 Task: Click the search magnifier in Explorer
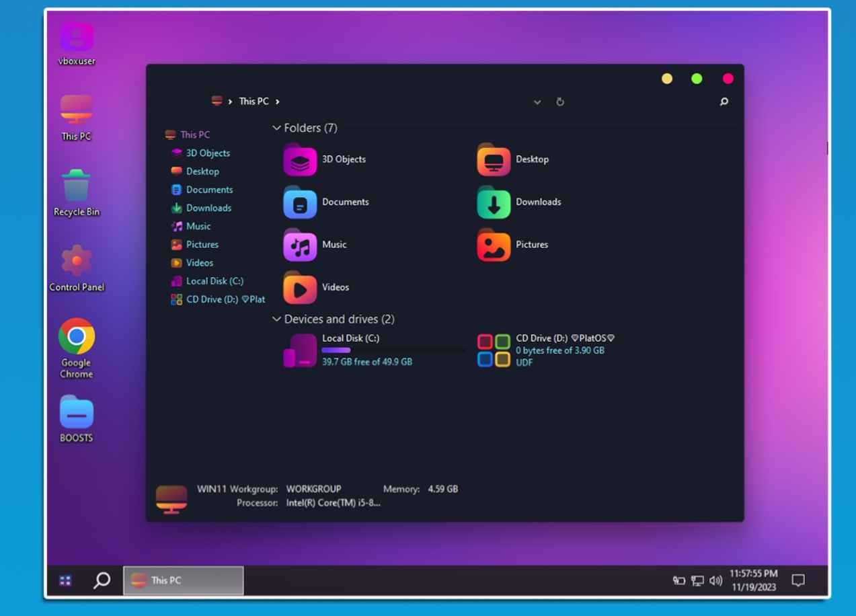724,102
